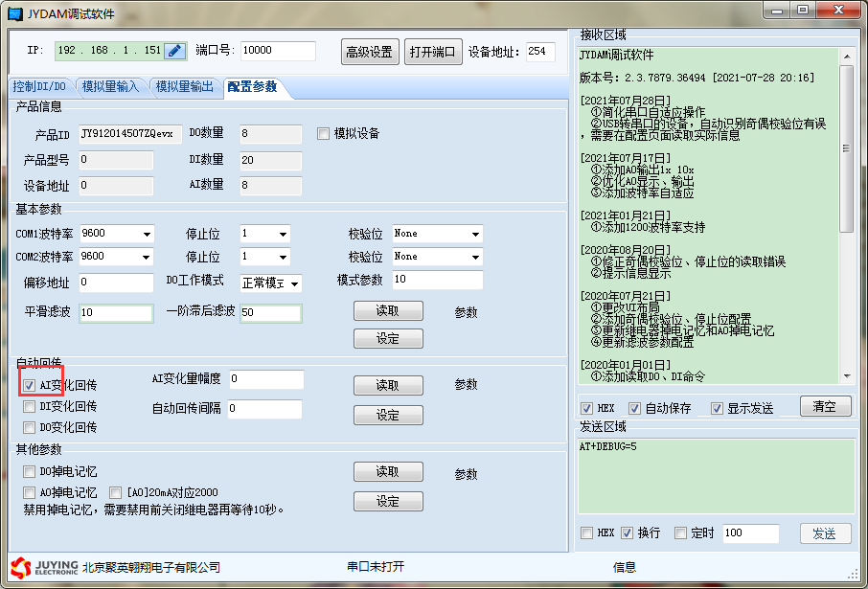Click the 端口号 input field
The width and height of the screenshot is (868, 589).
click(x=278, y=51)
